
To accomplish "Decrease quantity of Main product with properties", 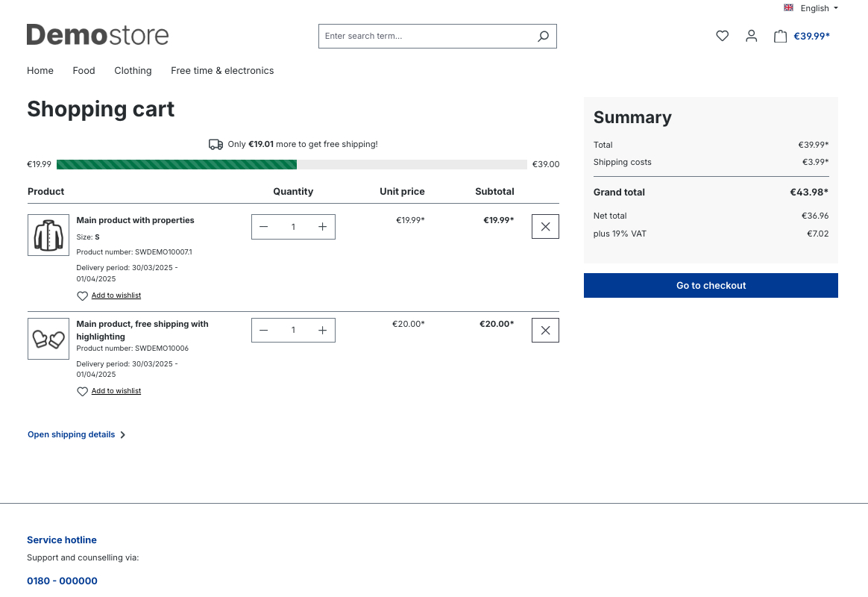I will pyautogui.click(x=264, y=227).
